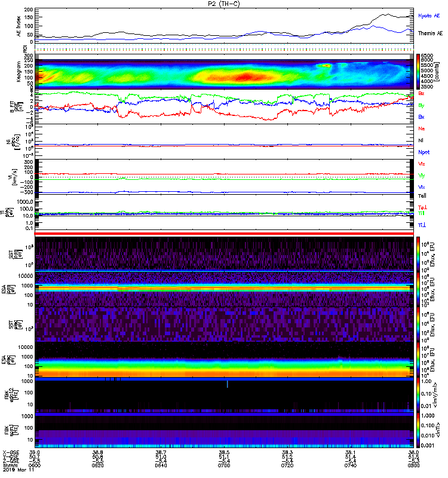Click the "6500" value on the keogram color bar
The width and height of the screenshot is (448, 478).
[x=427, y=56]
